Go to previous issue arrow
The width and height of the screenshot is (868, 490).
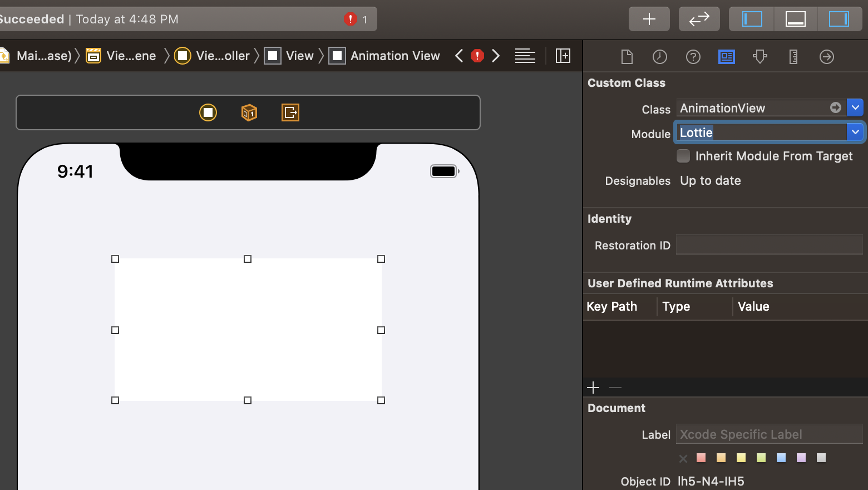[459, 56]
